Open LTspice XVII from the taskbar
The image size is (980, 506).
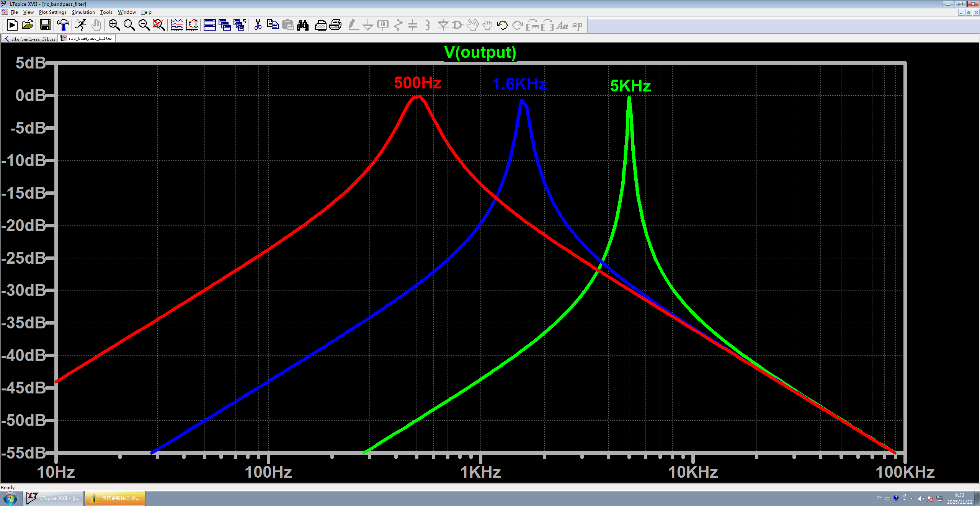tap(53, 498)
